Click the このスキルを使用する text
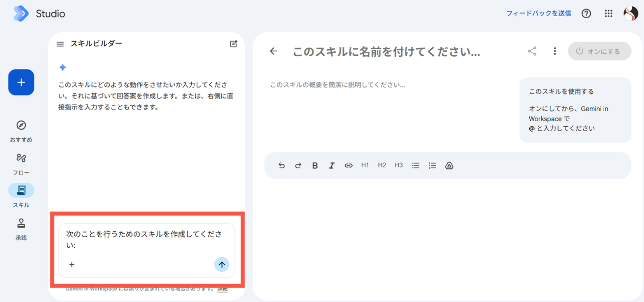This screenshot has height=302, width=644. point(561,91)
